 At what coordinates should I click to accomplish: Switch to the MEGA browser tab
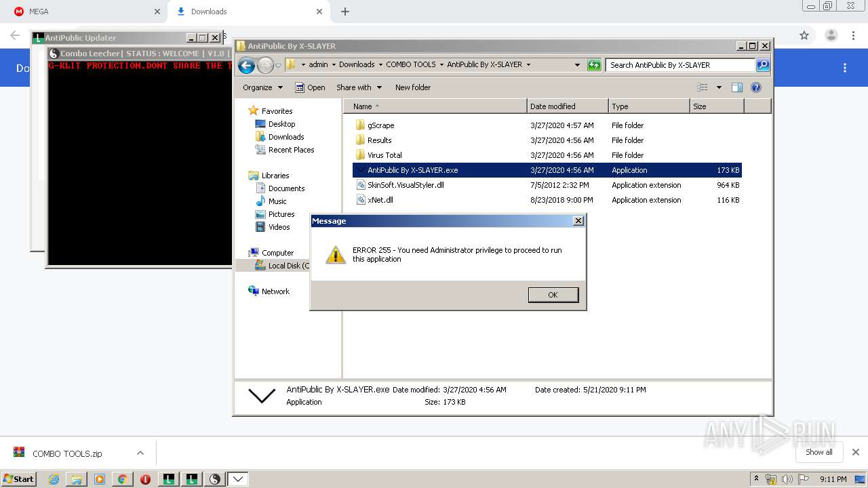click(x=85, y=12)
